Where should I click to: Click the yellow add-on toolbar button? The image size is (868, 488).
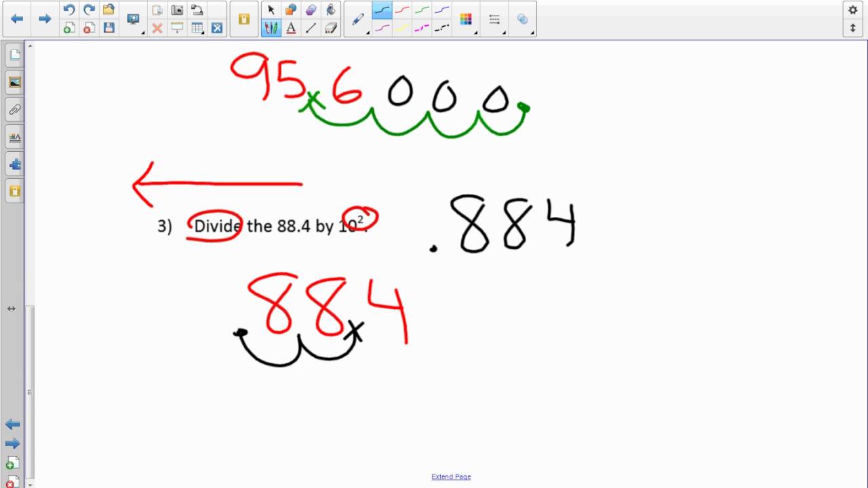pos(244,19)
